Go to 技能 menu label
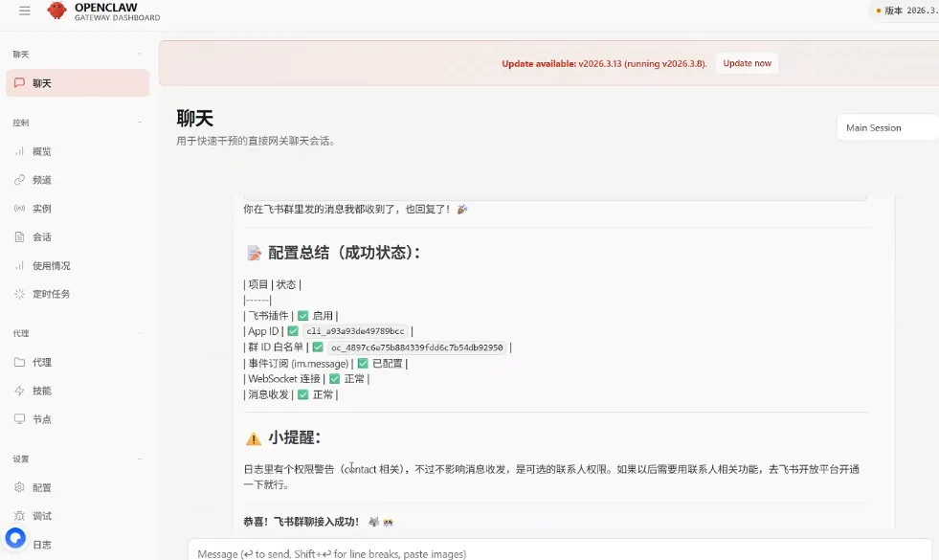The width and height of the screenshot is (939, 560). tap(42, 391)
